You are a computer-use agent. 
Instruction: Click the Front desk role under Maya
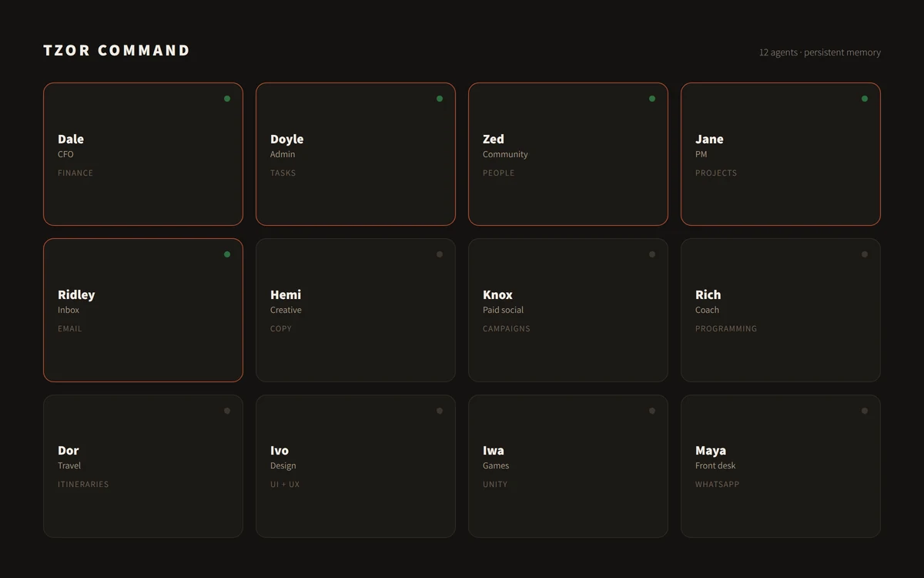click(x=715, y=466)
